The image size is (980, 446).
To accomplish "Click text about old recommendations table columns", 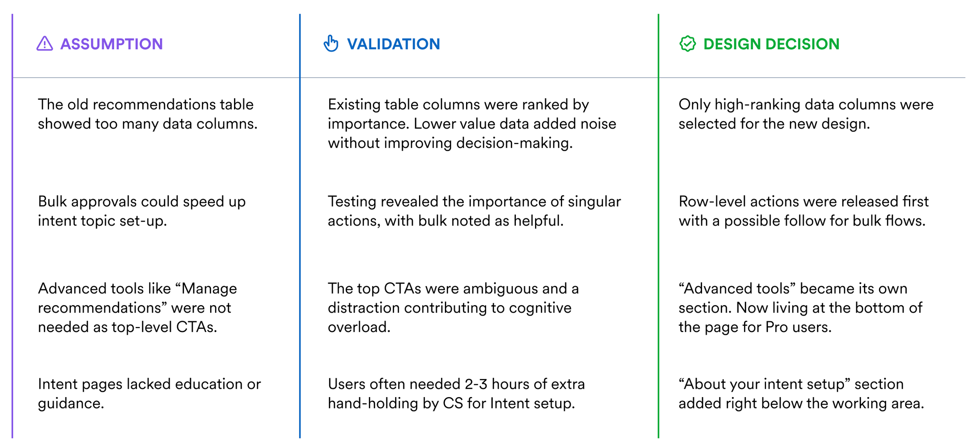I will tap(147, 114).
